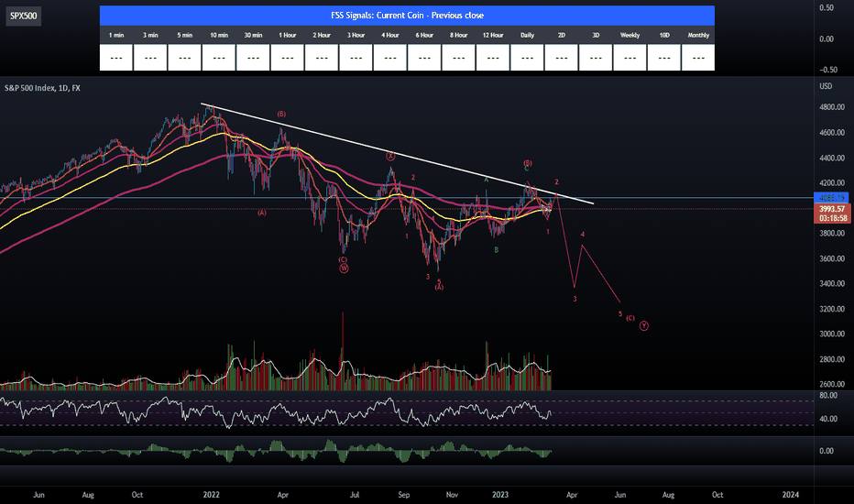Click the red 3993.57 current price label
854x504 pixels.
(x=831, y=209)
